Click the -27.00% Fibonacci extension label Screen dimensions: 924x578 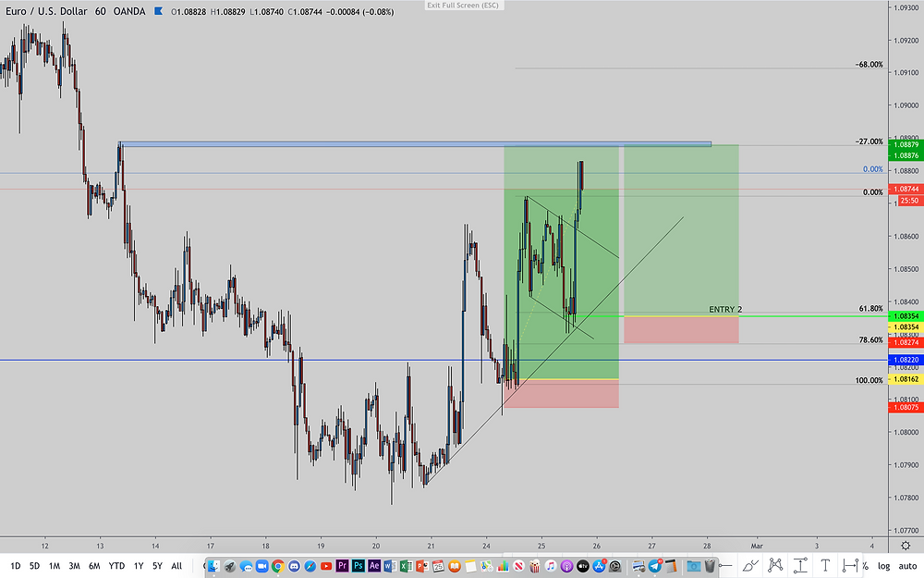pos(869,141)
